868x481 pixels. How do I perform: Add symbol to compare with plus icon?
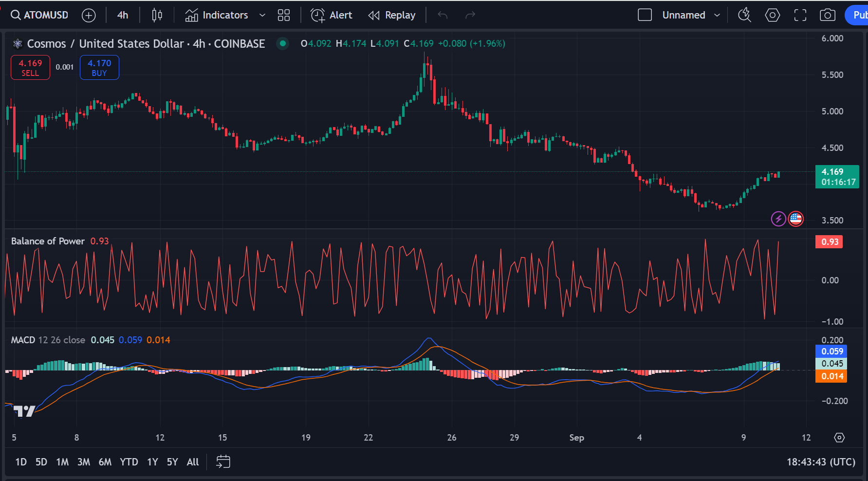89,16
